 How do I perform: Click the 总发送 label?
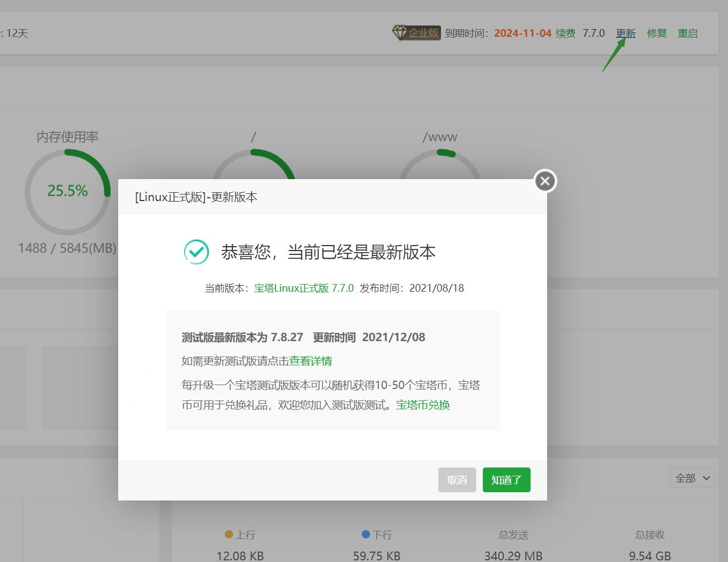tap(514, 535)
